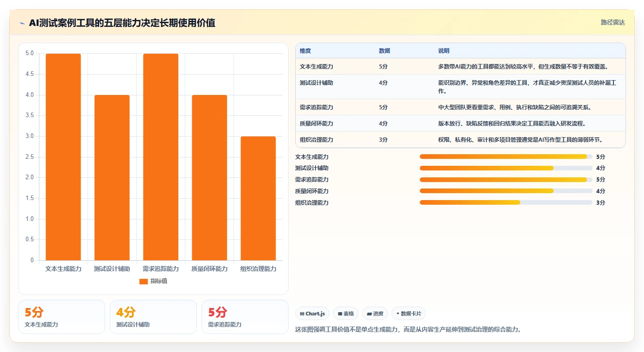Click description starting with 权限、私有化
Viewport: 644px width, 352px height.
pos(520,140)
